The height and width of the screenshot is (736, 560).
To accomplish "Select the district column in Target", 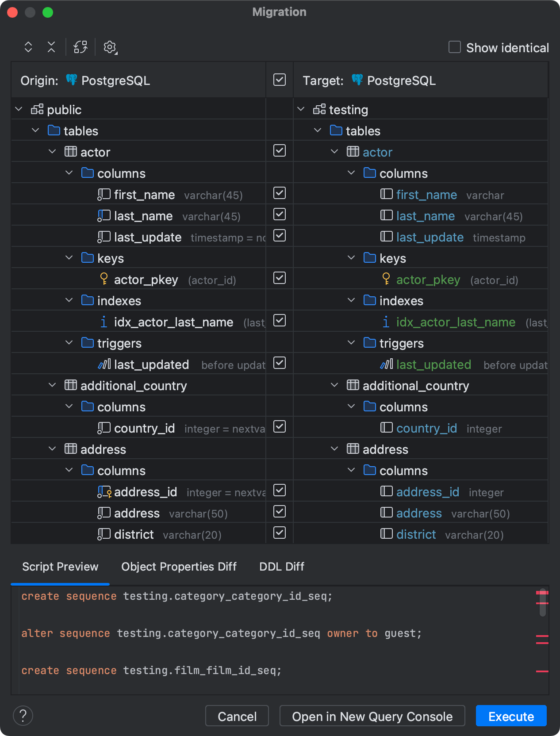I will [x=416, y=534].
